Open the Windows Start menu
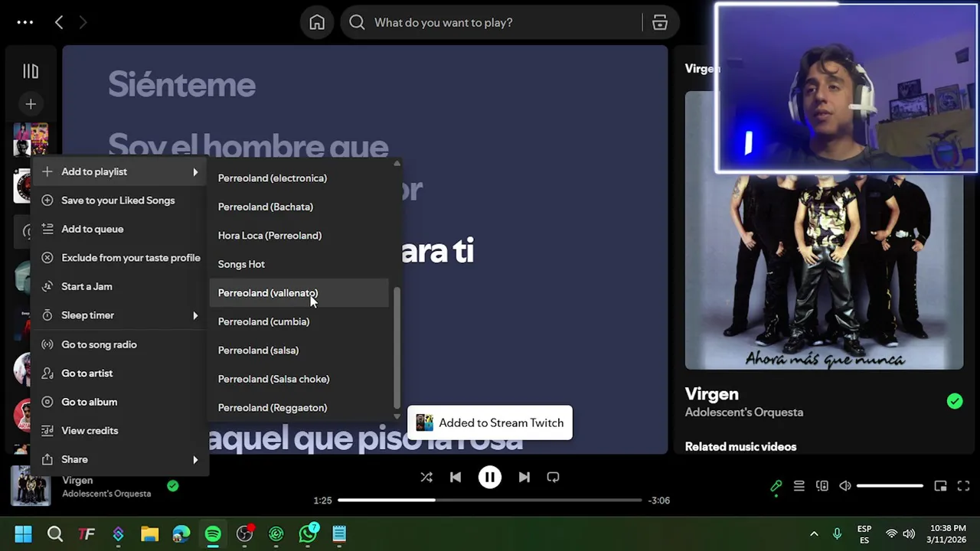 click(x=23, y=534)
